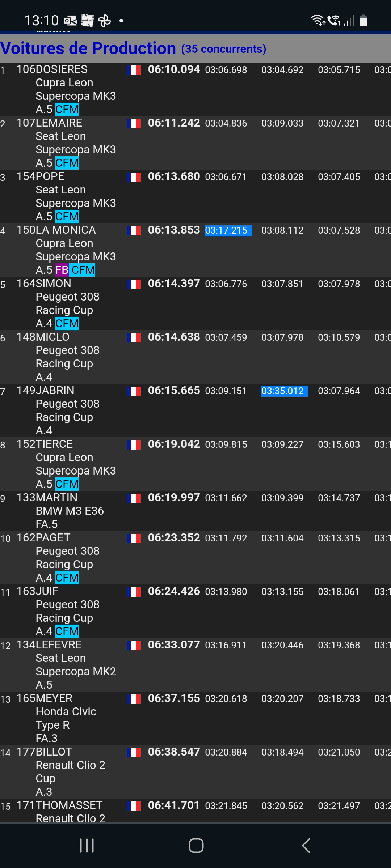This screenshot has width=391, height=868.
Task: Select best time 06:13.680 of POPE
Action: tap(174, 176)
